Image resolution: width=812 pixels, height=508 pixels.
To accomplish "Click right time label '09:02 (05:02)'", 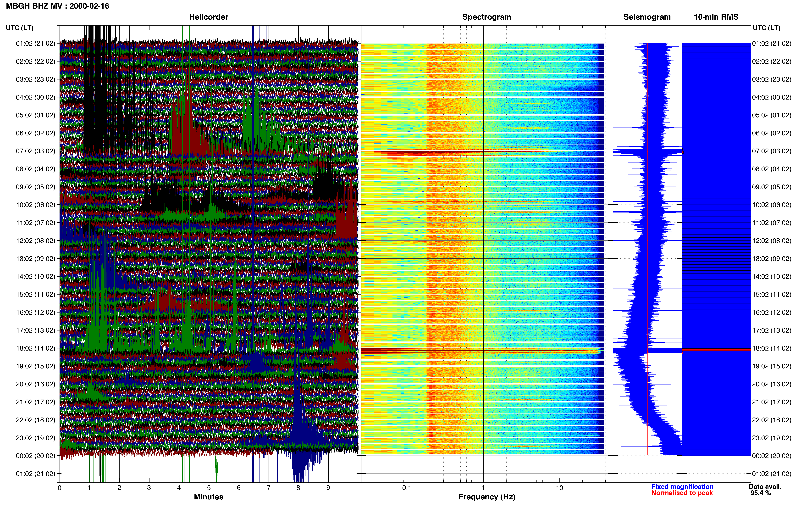I will pyautogui.click(x=772, y=187).
